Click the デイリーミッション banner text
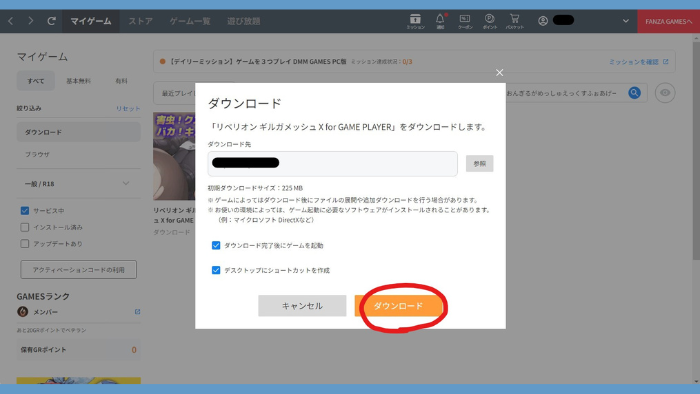The image size is (700, 394). [257, 62]
